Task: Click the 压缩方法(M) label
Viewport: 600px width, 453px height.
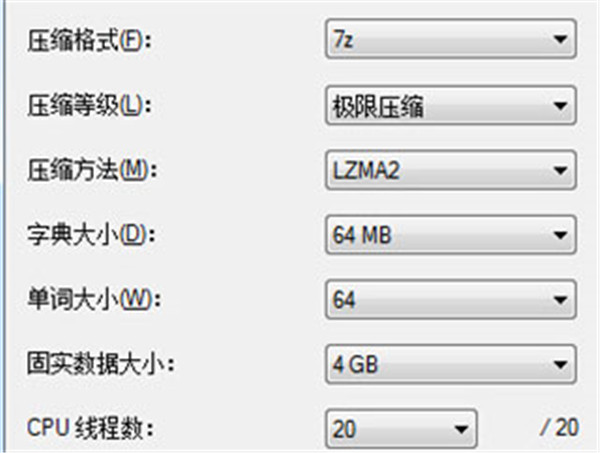Action: (x=92, y=170)
